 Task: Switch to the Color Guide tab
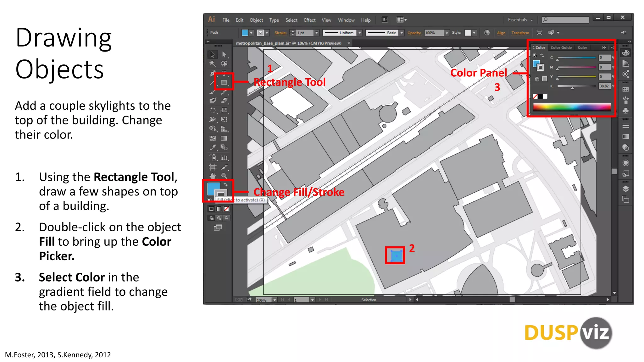(x=561, y=47)
